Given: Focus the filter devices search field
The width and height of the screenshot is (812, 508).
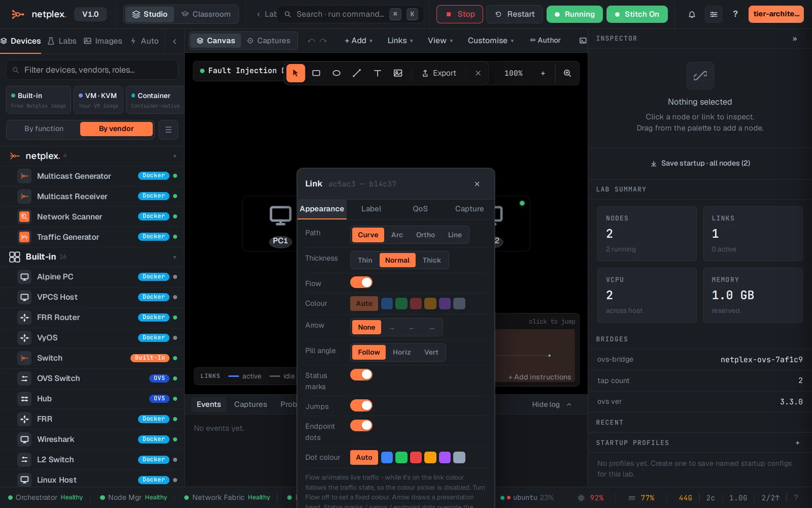Looking at the screenshot, I should pyautogui.click(x=92, y=70).
